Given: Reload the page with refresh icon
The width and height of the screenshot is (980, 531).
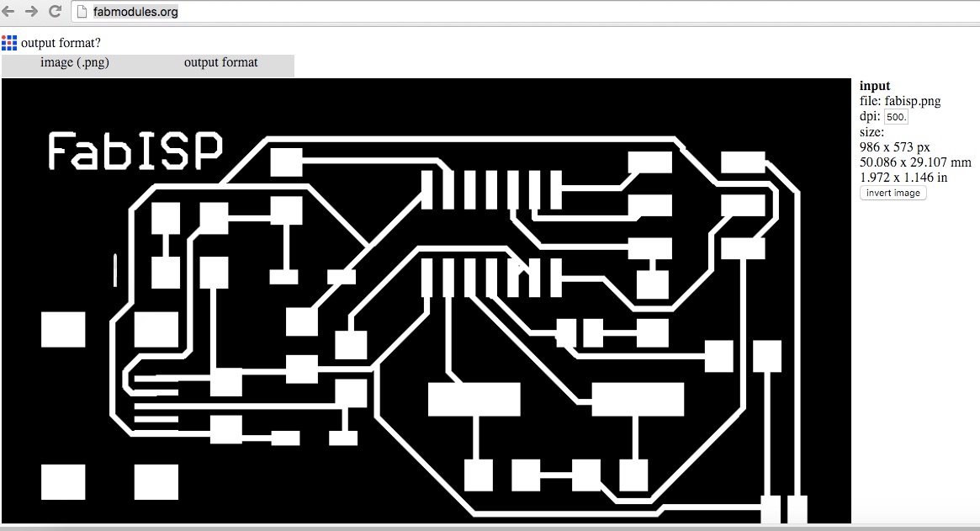Looking at the screenshot, I should pyautogui.click(x=55, y=11).
